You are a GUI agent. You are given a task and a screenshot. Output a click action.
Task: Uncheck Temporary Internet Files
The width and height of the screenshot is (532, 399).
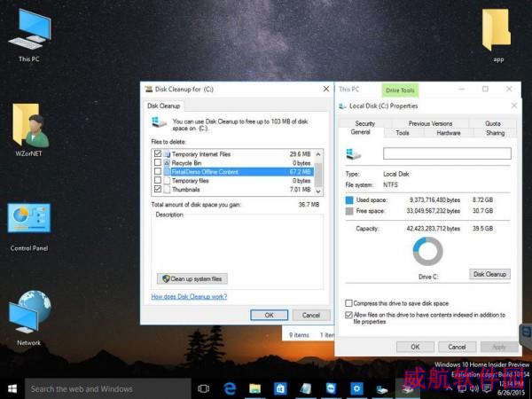click(x=158, y=153)
